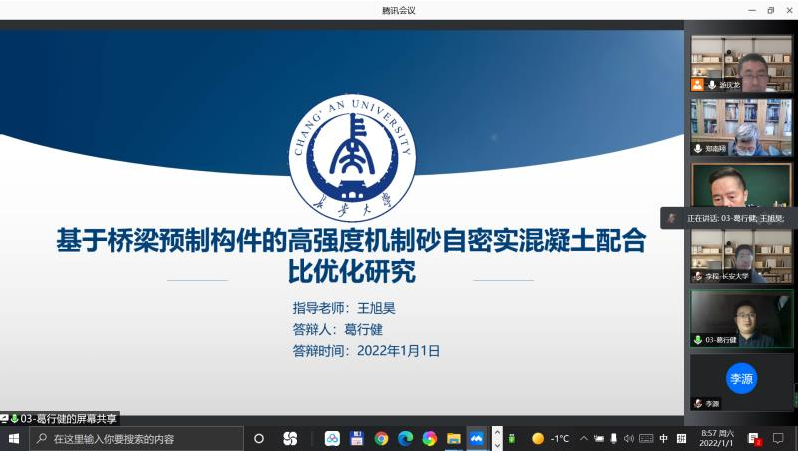The image size is (798, 451).
Task: Click the Cortana circle icon in taskbar
Action: pyautogui.click(x=259, y=438)
